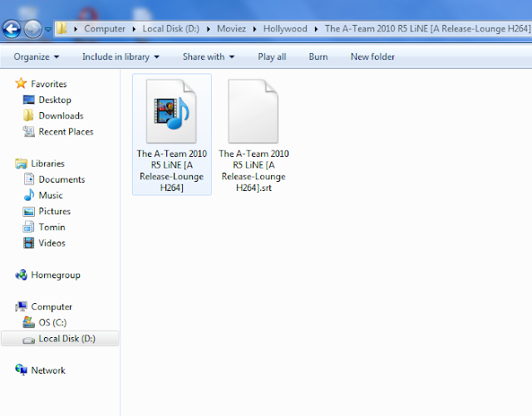The height and width of the screenshot is (416, 532).
Task: Select Favorites in navigation pane
Action: point(49,84)
